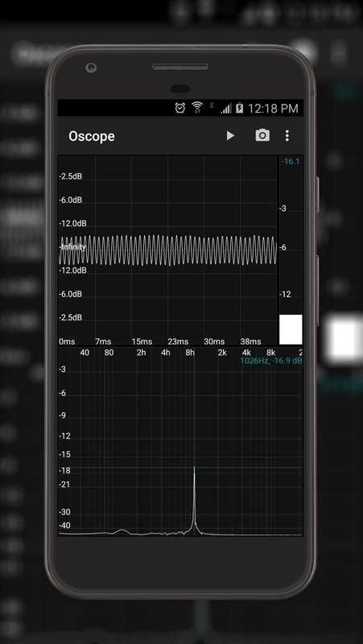363x644 pixels.
Task: Tap the 8k frequency axis label
Action: pyautogui.click(x=271, y=353)
